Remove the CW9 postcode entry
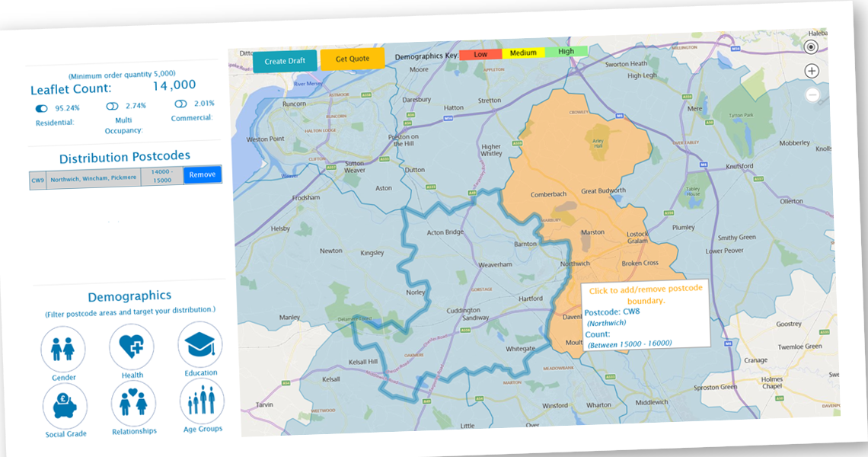The height and width of the screenshot is (457, 868). (x=203, y=174)
